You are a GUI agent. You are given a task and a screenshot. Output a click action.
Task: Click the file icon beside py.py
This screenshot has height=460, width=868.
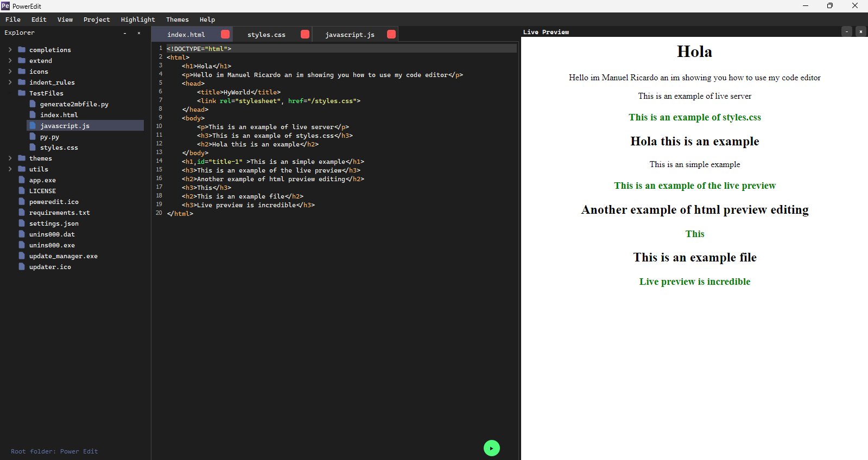(33, 136)
